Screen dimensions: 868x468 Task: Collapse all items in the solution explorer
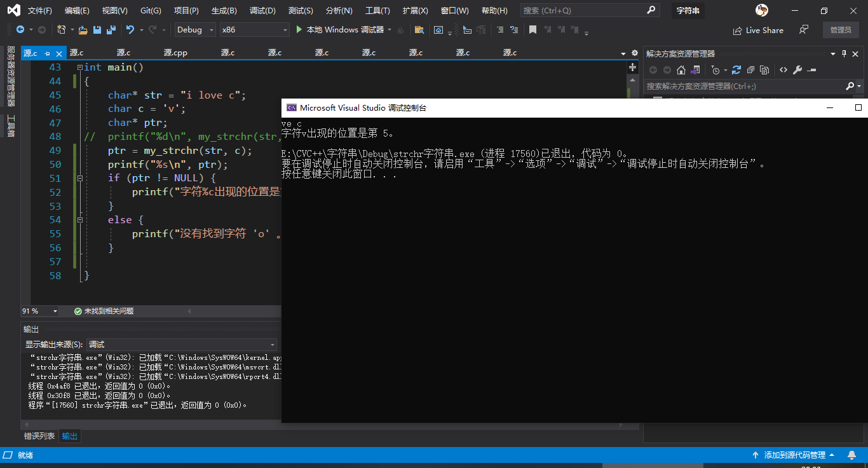(x=750, y=70)
